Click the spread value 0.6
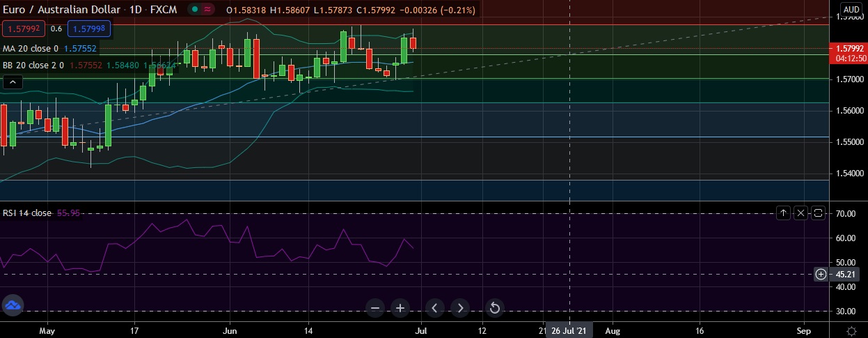 (56, 29)
